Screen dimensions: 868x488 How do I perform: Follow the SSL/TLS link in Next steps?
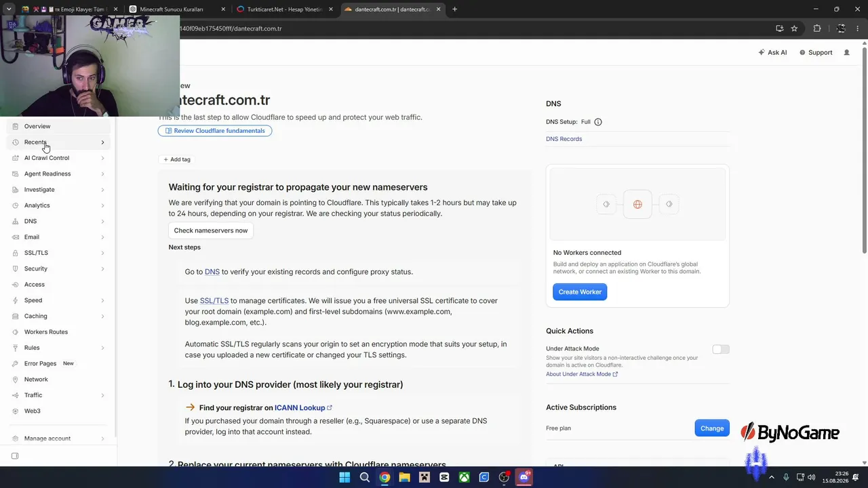[214, 301]
